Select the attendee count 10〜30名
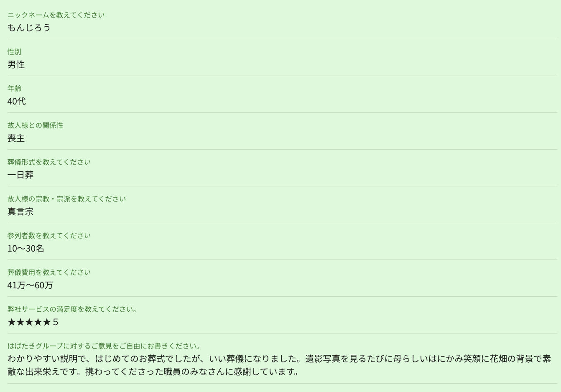Screen dimensions: 561x392 [25, 249]
